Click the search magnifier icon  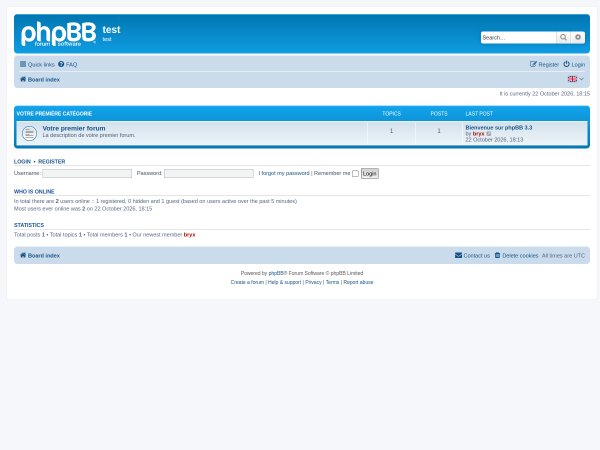pos(563,38)
